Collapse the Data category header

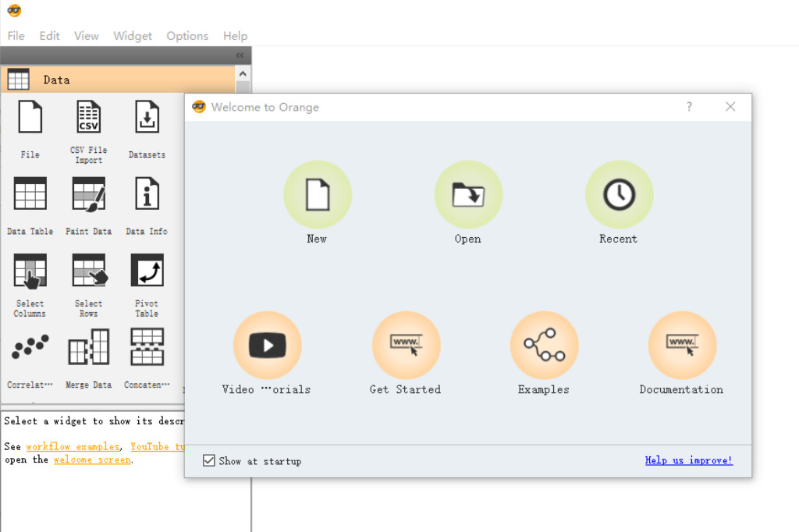click(118, 80)
